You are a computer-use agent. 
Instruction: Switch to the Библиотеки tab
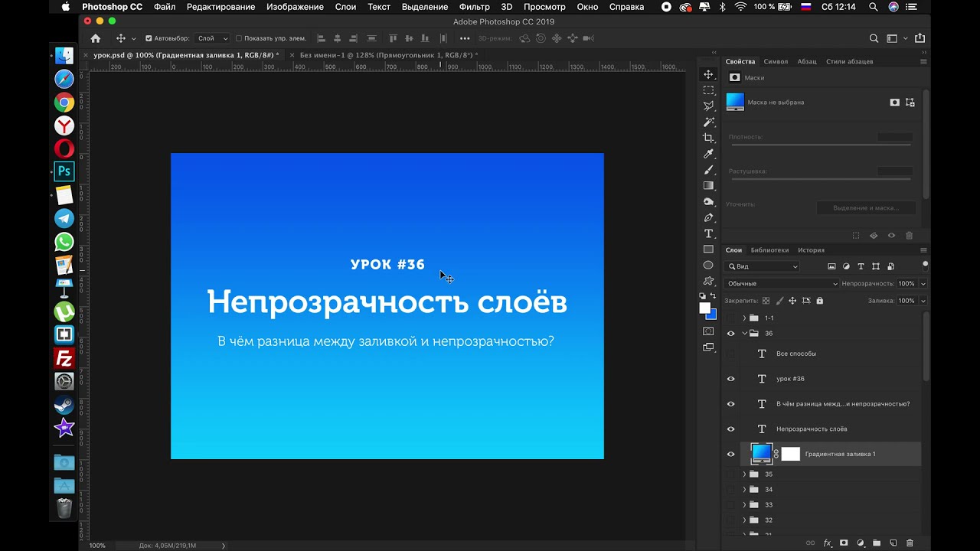coord(769,250)
